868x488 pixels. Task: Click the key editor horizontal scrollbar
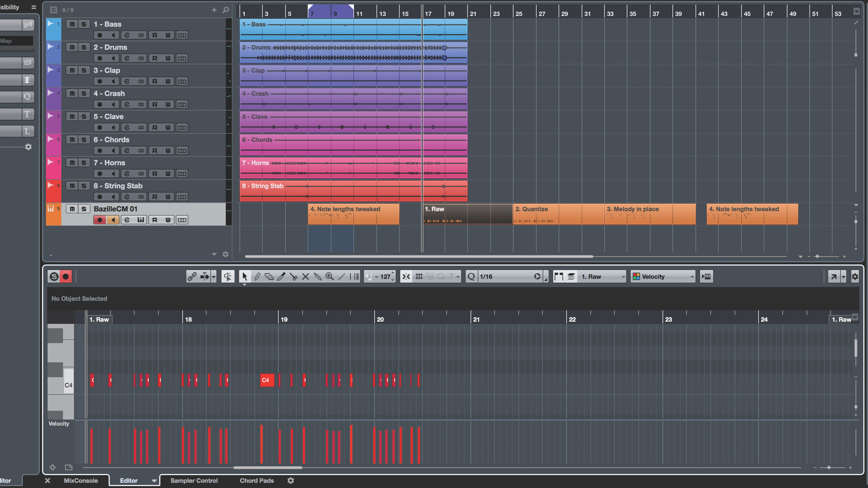coord(268,467)
